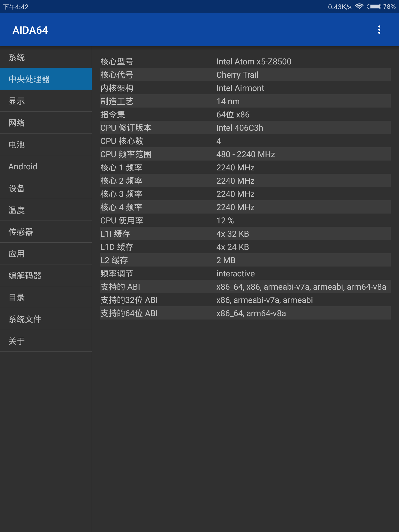Select the CPU 核心数 row
Screen dimensions: 399x532
coord(245,141)
